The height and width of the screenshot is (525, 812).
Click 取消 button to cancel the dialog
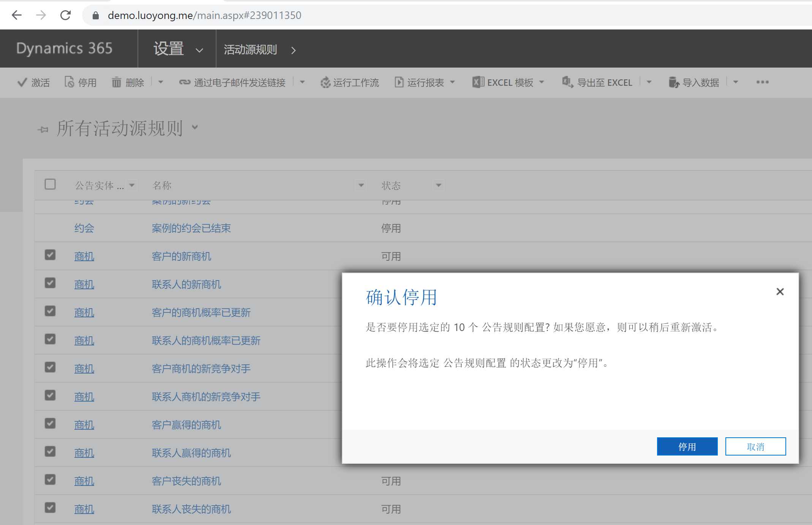(x=756, y=446)
